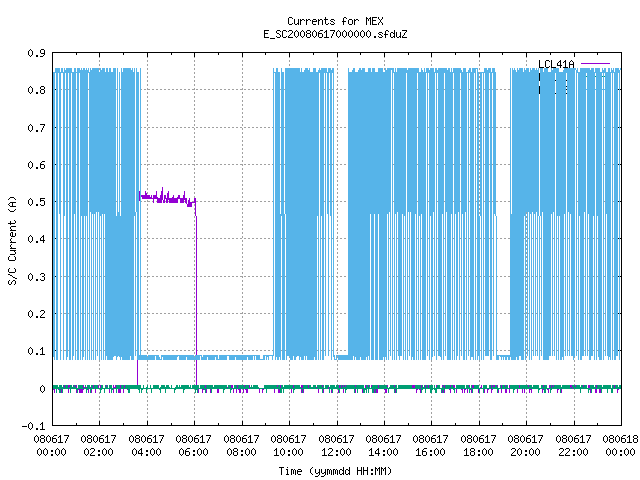
Task: Click the y-axis tick value 0.9
Action: click(36, 53)
